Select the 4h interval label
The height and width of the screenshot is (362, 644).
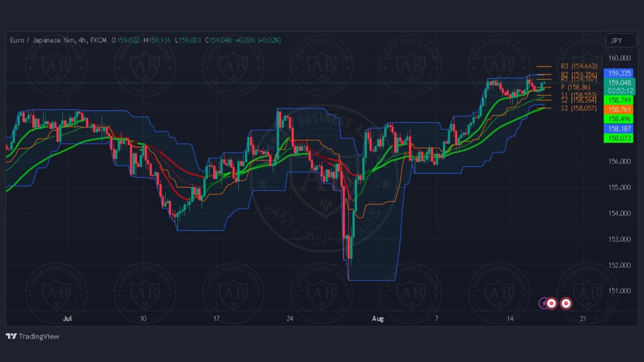(82, 40)
